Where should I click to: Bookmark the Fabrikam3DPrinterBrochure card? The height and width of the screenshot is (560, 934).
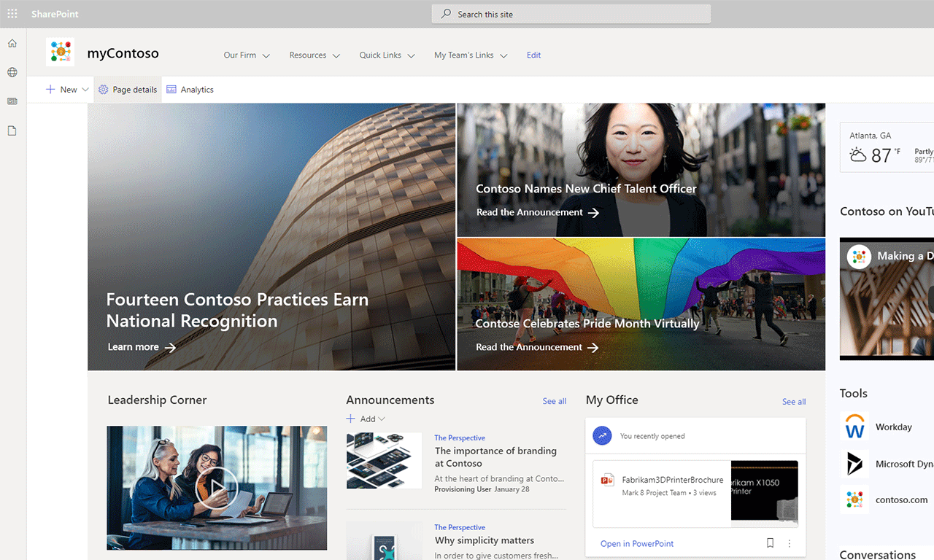click(770, 543)
